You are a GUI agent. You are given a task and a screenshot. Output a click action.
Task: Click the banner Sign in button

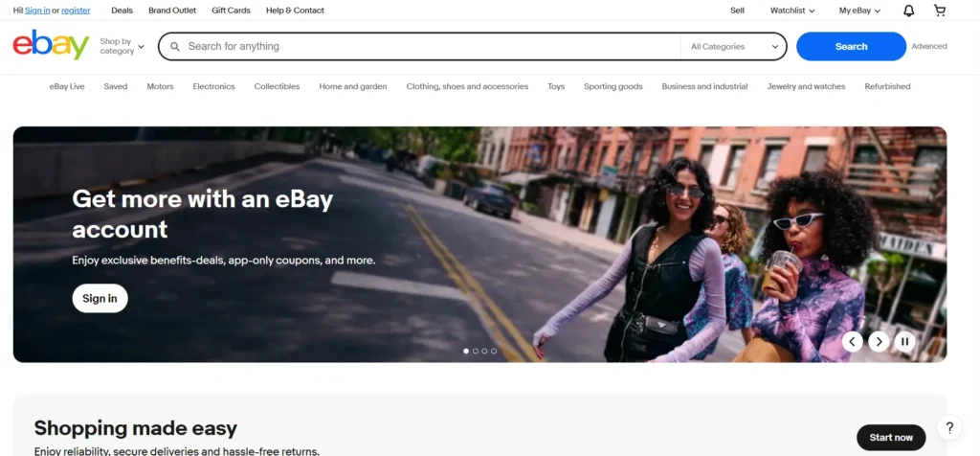[100, 298]
